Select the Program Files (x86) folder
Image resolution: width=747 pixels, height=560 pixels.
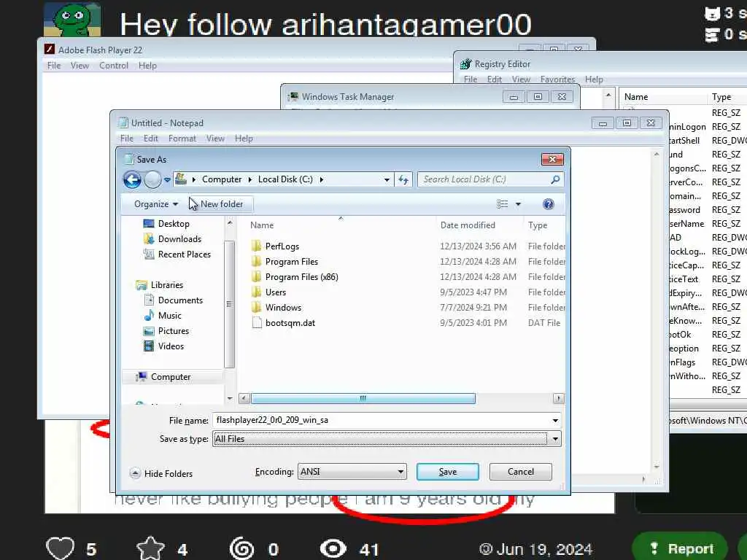pos(301,276)
